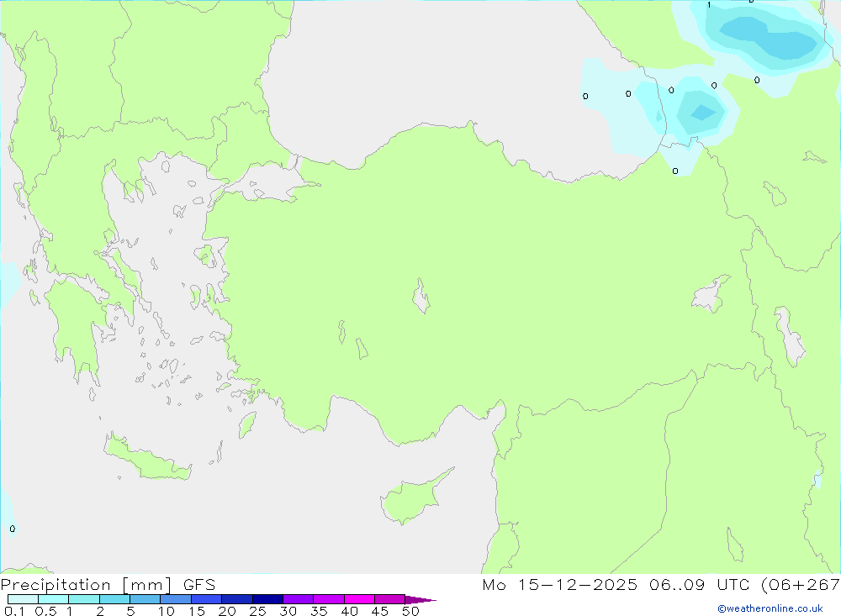Viewport: 841px width, 616px height.
Task: Select the legend scale value "30"
Action: tap(288, 611)
